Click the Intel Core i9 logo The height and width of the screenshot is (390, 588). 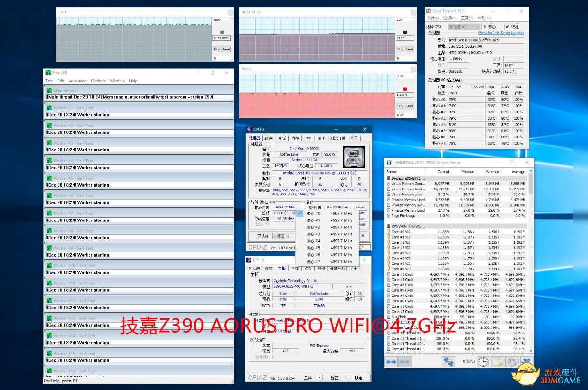tap(354, 157)
